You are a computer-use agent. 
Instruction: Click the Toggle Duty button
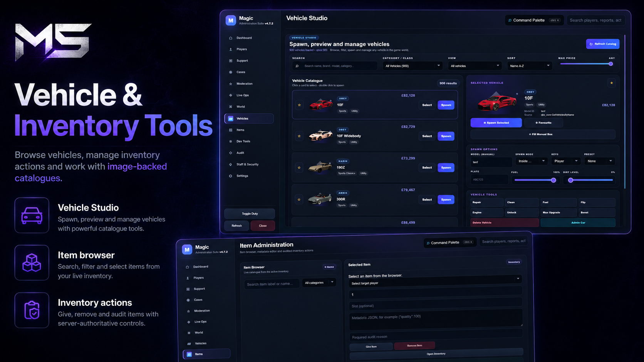coord(250,214)
